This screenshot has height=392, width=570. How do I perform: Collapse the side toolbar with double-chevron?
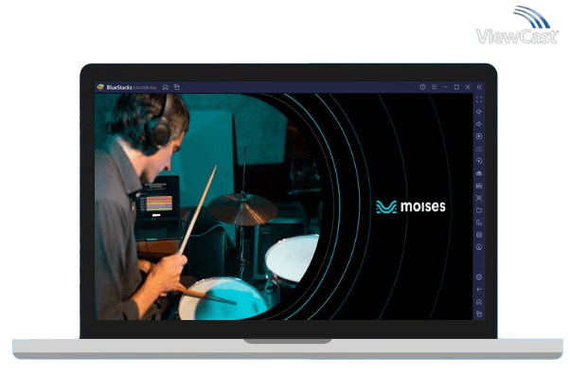pyautogui.click(x=479, y=87)
